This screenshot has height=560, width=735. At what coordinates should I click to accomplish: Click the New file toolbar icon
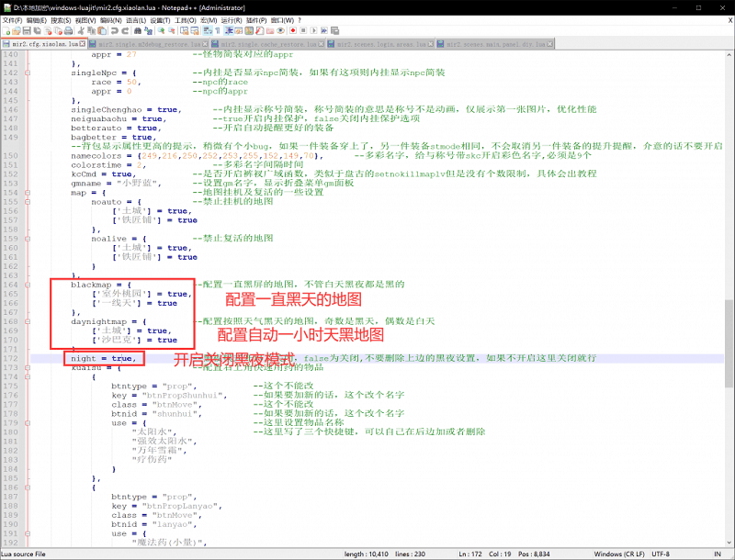click(6, 30)
